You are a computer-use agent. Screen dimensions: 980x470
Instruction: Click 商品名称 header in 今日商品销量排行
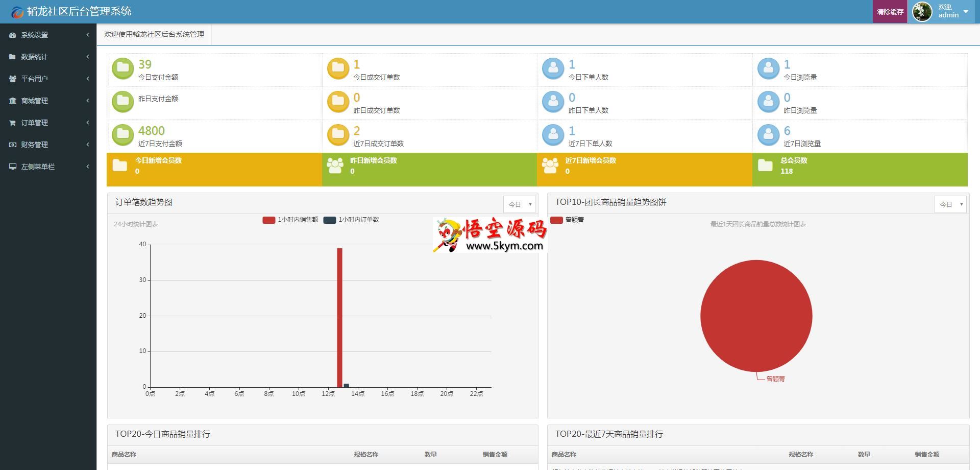click(124, 454)
